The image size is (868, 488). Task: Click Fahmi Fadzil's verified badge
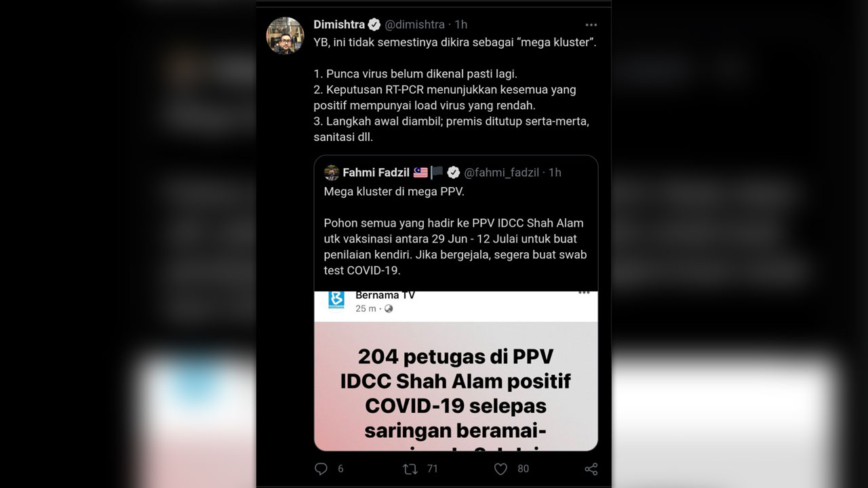[454, 172]
